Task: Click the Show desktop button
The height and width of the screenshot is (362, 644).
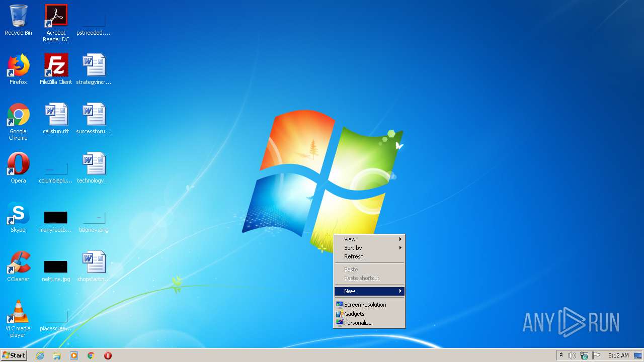Action: [638, 355]
